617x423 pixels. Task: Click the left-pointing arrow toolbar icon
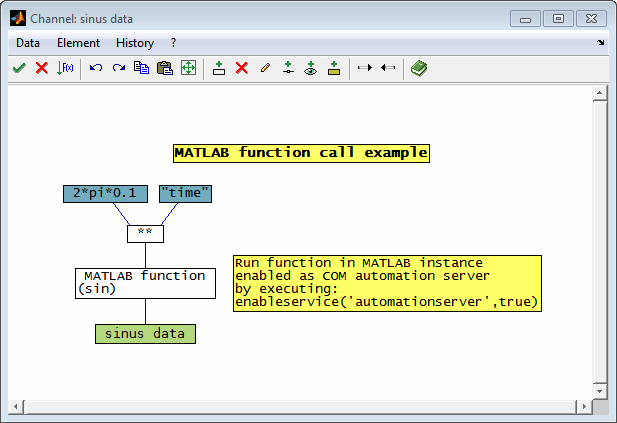pos(388,68)
